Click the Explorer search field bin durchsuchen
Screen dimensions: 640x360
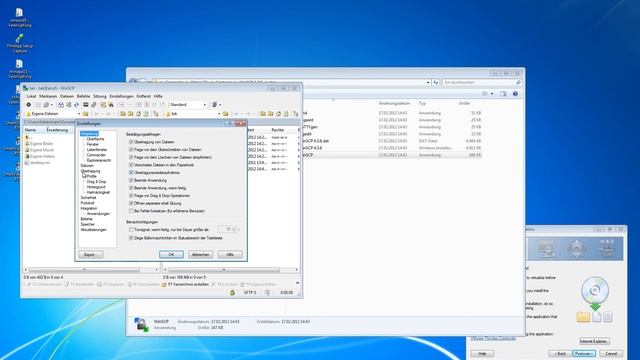point(482,82)
